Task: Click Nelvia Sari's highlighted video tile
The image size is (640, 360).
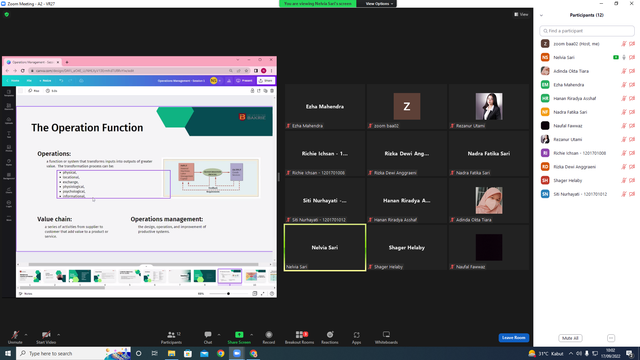Action: (325, 247)
